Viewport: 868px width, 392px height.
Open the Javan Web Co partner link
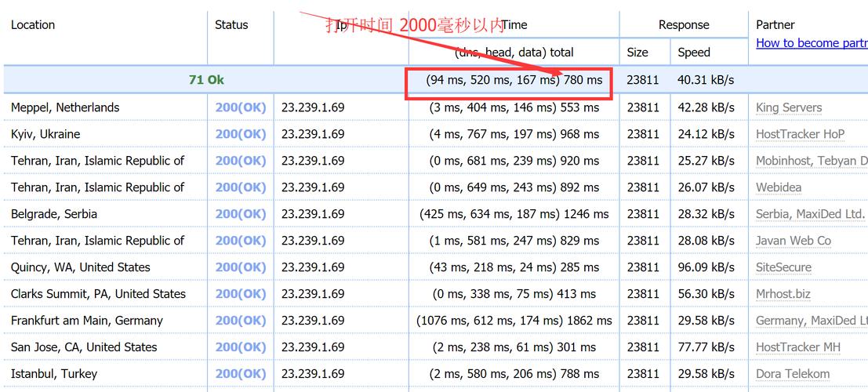point(793,241)
